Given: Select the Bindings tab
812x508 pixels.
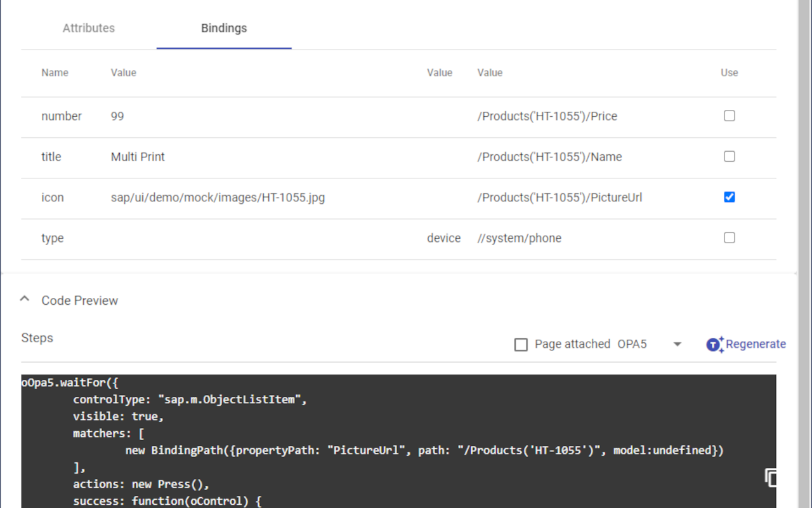Looking at the screenshot, I should (223, 28).
